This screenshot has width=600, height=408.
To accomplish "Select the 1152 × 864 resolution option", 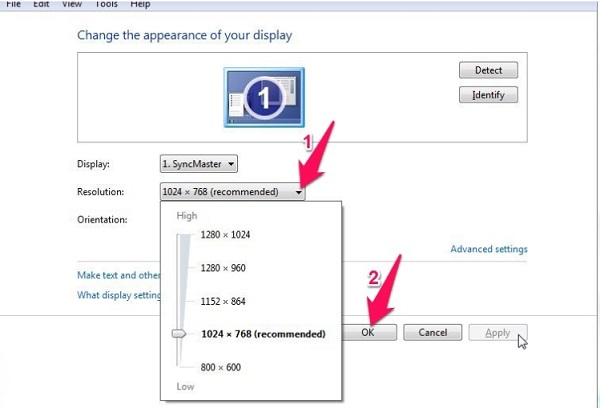I will click(223, 300).
